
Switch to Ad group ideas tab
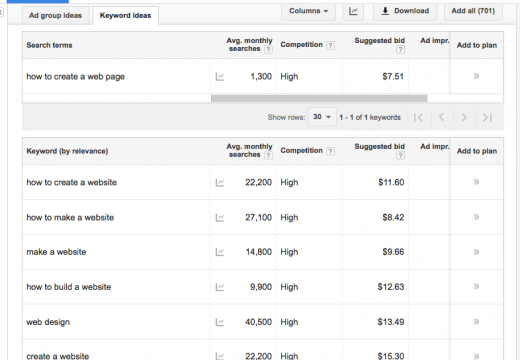(x=55, y=15)
